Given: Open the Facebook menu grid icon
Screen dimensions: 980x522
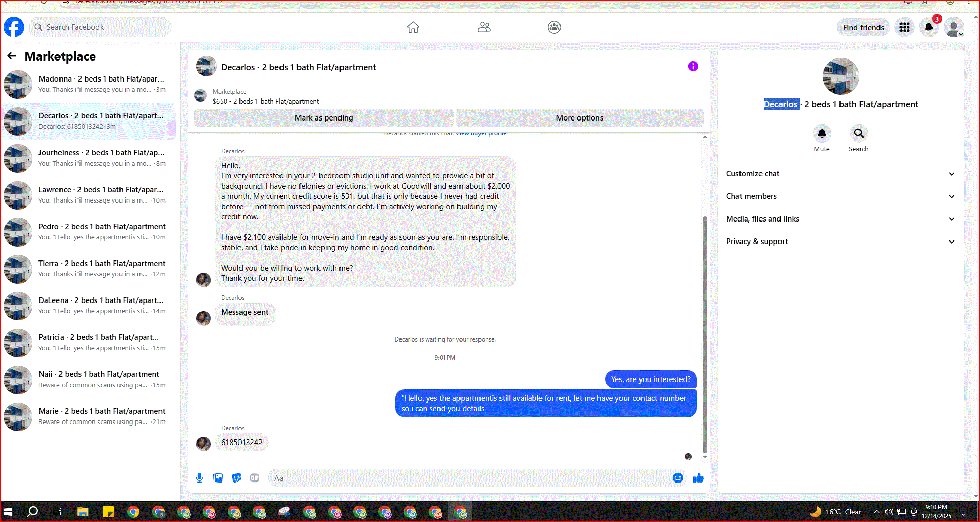Looking at the screenshot, I should (905, 27).
